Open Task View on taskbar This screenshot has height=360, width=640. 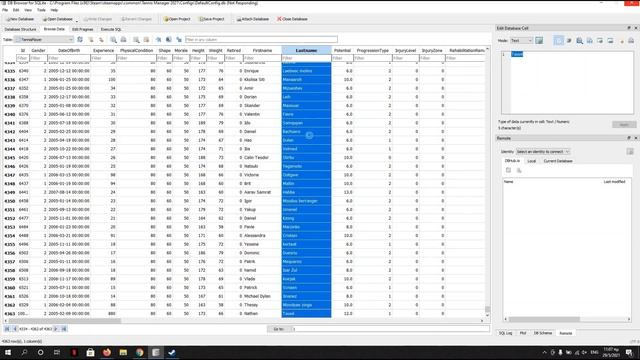tap(57, 352)
